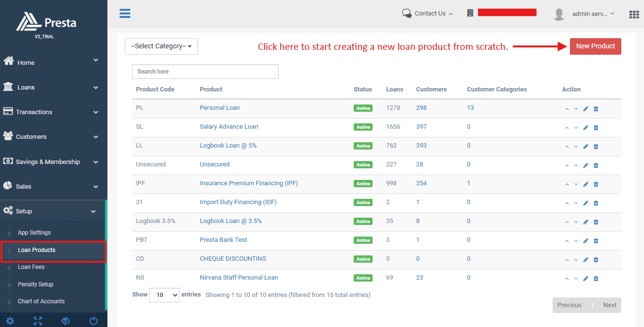644x327 pixels.
Task: Edit the Presta Bank Test product
Action: click(585, 240)
